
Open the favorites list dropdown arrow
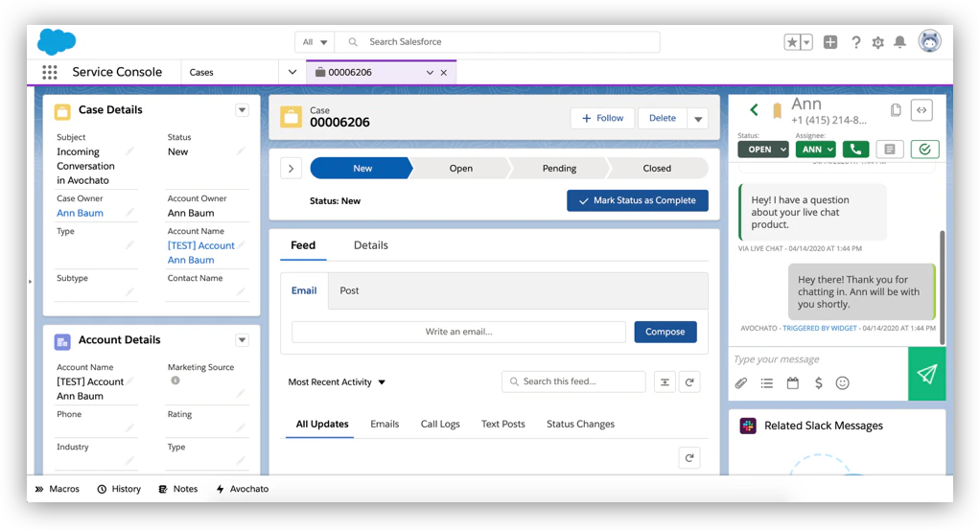click(x=806, y=42)
